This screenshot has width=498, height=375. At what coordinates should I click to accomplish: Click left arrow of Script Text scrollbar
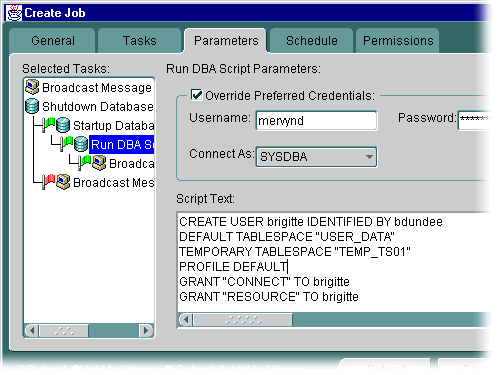point(186,320)
